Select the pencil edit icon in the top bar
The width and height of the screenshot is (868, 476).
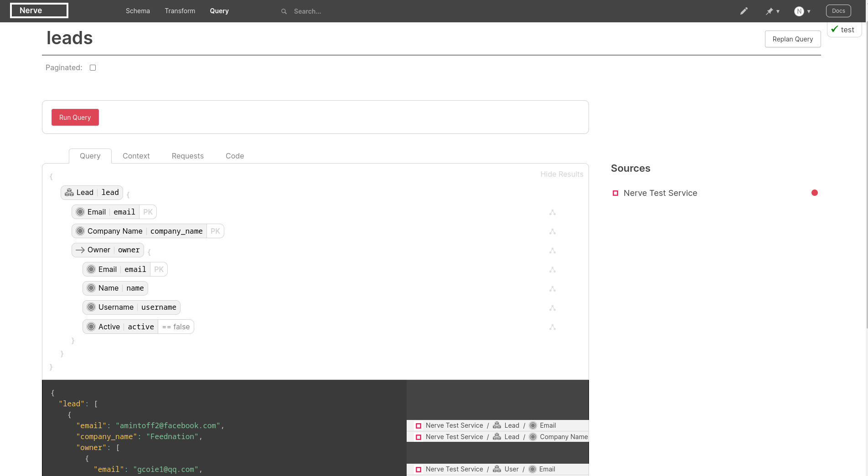744,10
